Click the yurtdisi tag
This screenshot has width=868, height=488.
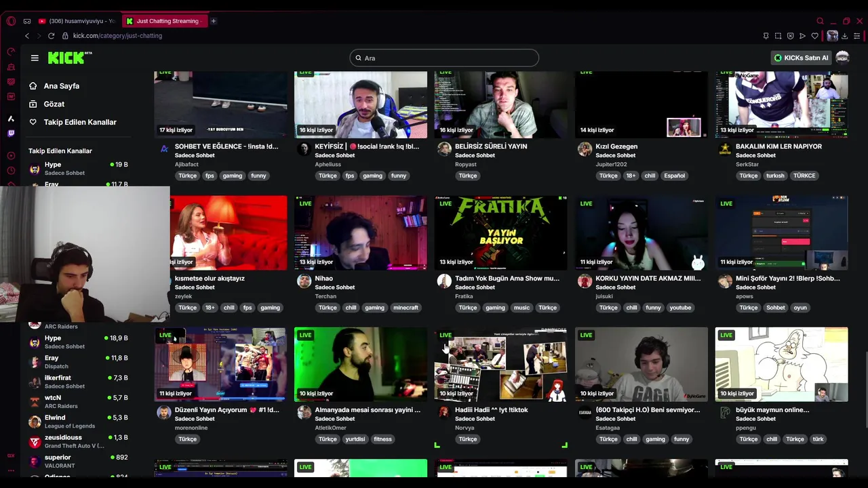pos(355,439)
